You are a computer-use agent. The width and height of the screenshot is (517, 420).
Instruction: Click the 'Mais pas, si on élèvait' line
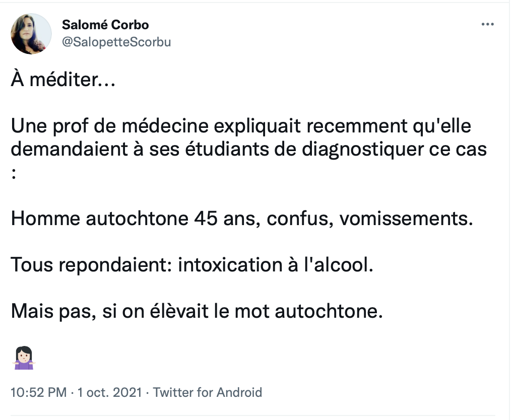(197, 311)
